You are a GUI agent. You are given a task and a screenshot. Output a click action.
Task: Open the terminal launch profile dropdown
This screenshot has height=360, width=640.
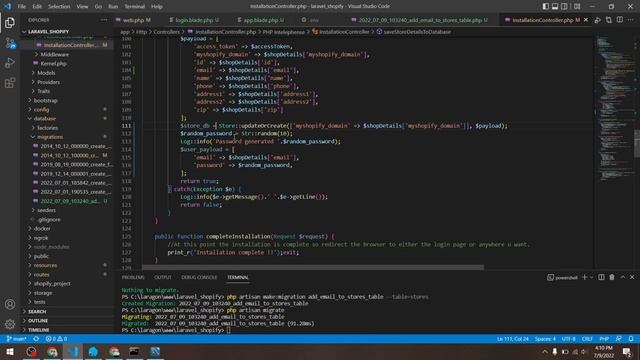(591, 277)
